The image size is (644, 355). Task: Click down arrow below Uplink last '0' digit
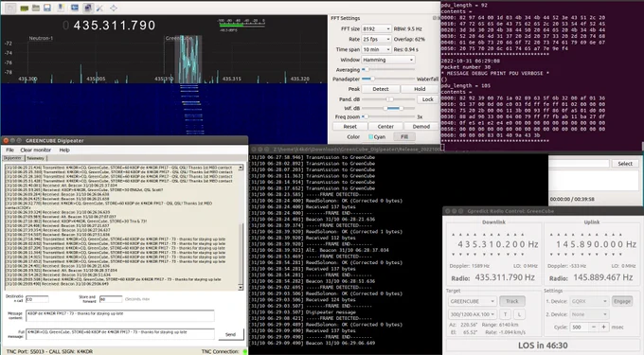(620, 254)
